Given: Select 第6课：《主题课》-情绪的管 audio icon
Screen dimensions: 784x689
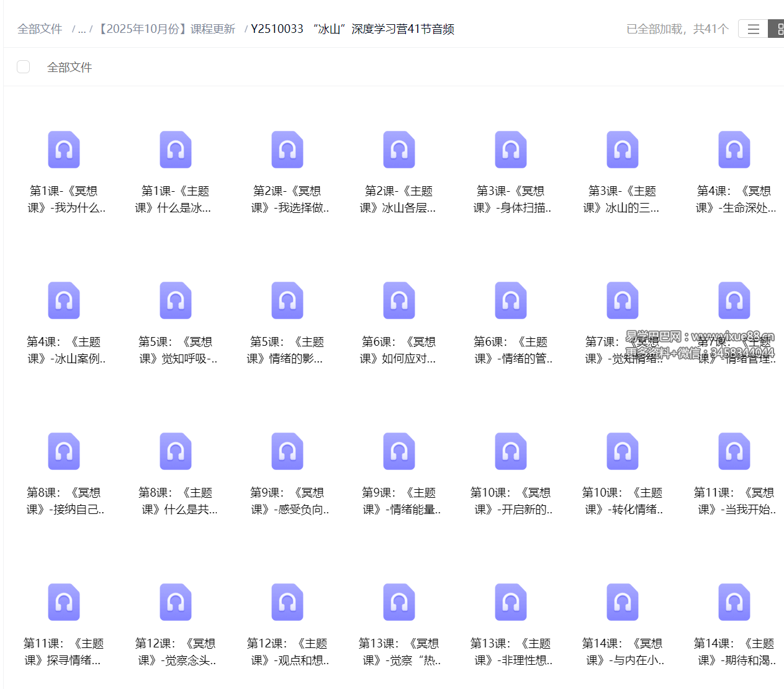Looking at the screenshot, I should (x=511, y=300).
